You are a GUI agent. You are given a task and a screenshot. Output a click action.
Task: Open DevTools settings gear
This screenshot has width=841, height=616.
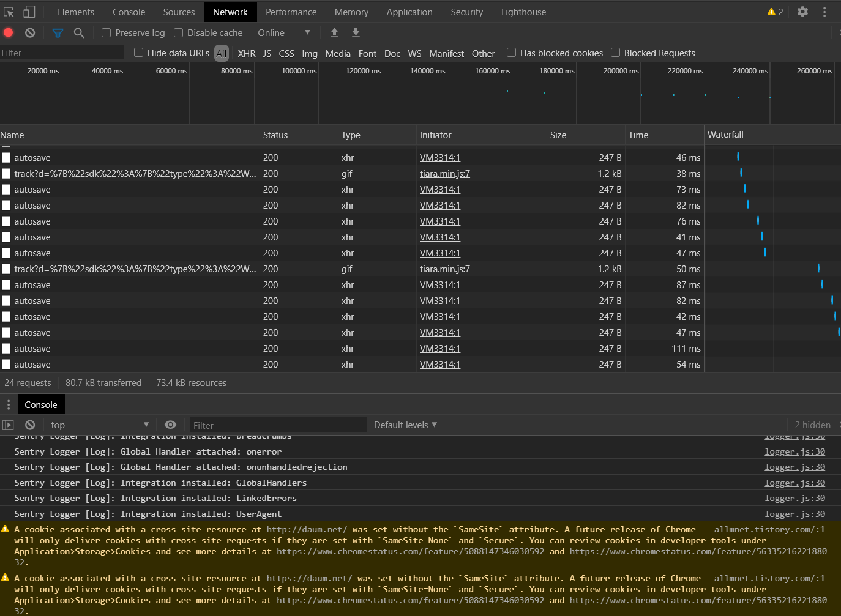[x=802, y=12]
